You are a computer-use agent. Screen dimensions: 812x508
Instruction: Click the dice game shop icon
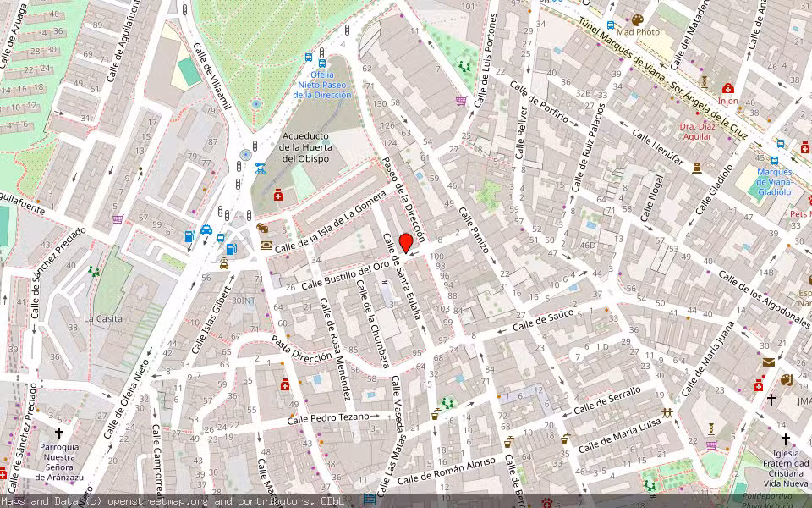pos(262,228)
